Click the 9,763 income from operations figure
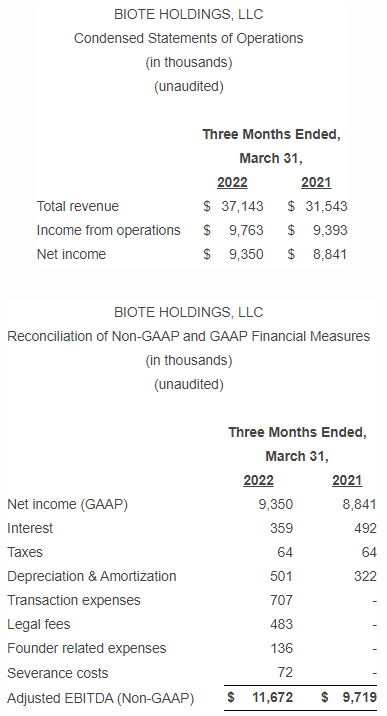 coord(246,230)
